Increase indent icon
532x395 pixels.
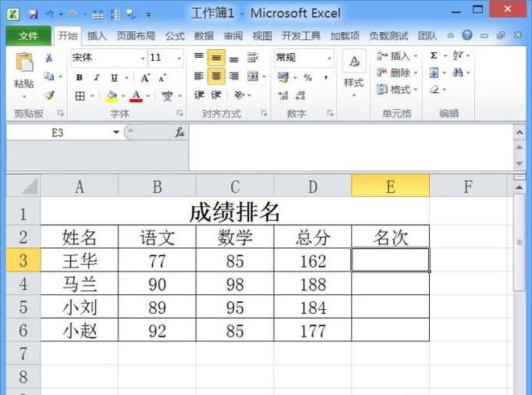click(x=216, y=94)
